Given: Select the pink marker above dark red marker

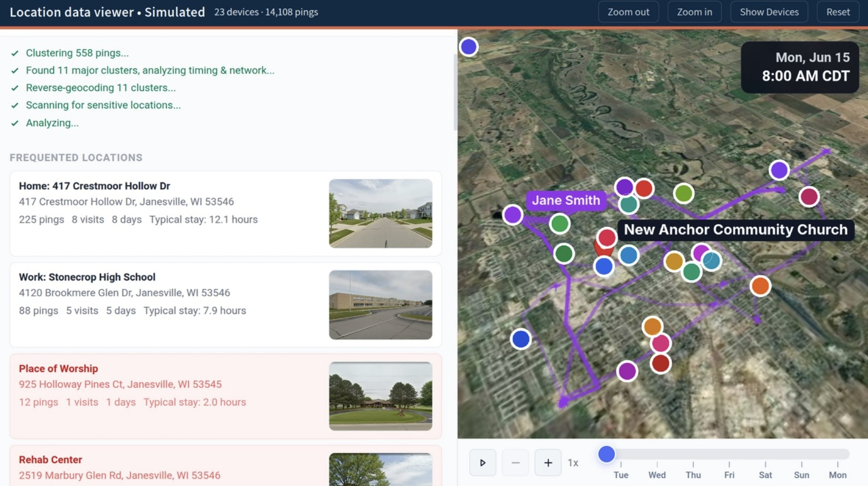Looking at the screenshot, I should 660,343.
